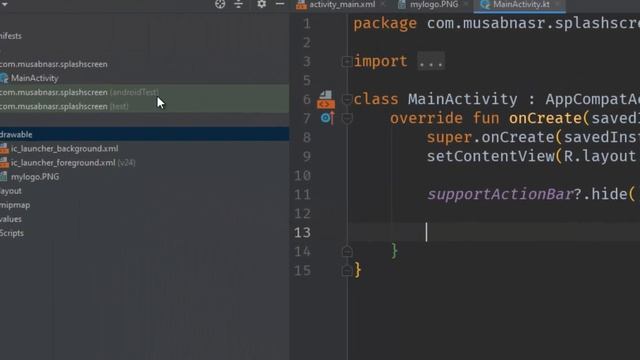Click the mylogo.PNG image file icon in tree

[x=4, y=177]
